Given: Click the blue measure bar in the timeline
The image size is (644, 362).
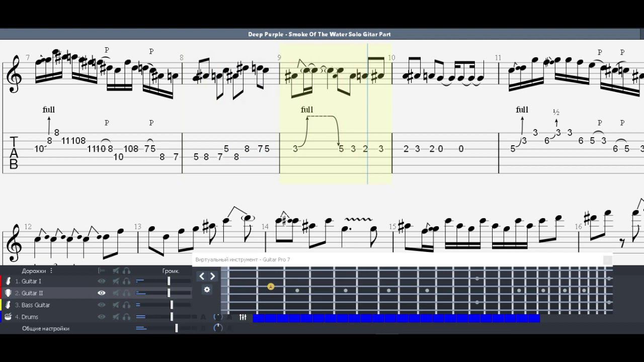Looking at the screenshot, I should [396, 318].
